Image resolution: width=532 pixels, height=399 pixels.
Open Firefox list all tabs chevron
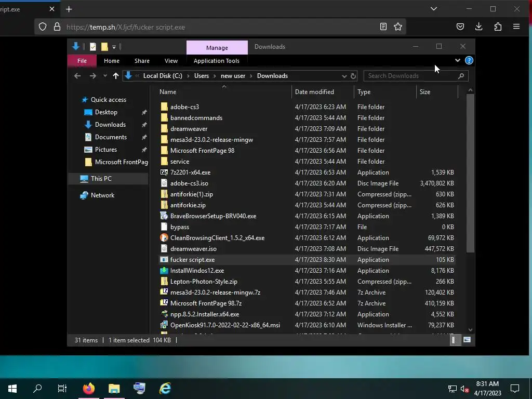434,9
